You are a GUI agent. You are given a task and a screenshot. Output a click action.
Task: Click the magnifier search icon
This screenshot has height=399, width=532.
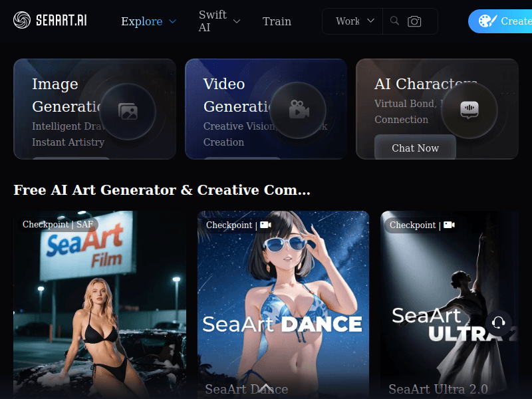click(394, 21)
